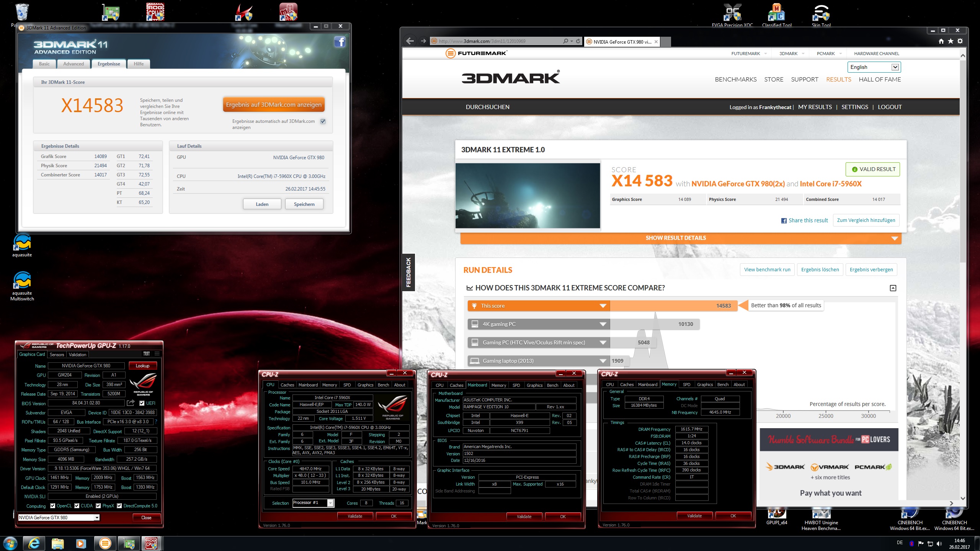Viewport: 980px width, 551px height.
Task: Click the Speichern button
Action: (x=304, y=204)
